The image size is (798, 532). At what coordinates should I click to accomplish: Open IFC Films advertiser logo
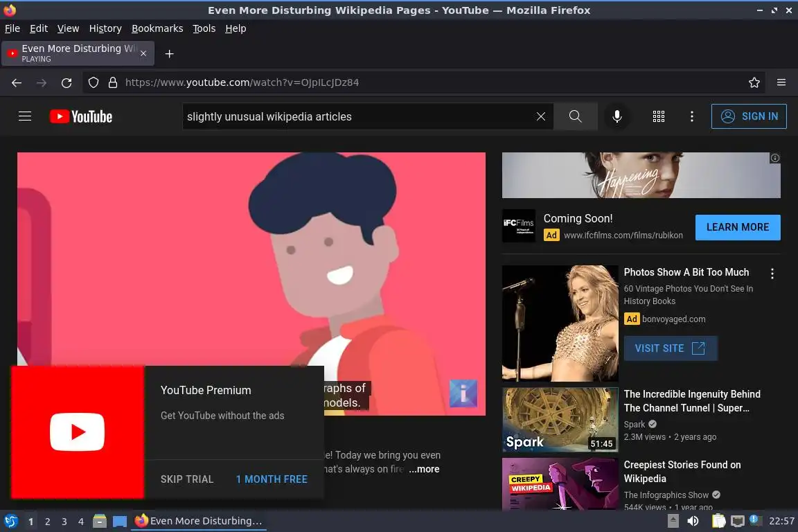click(519, 226)
